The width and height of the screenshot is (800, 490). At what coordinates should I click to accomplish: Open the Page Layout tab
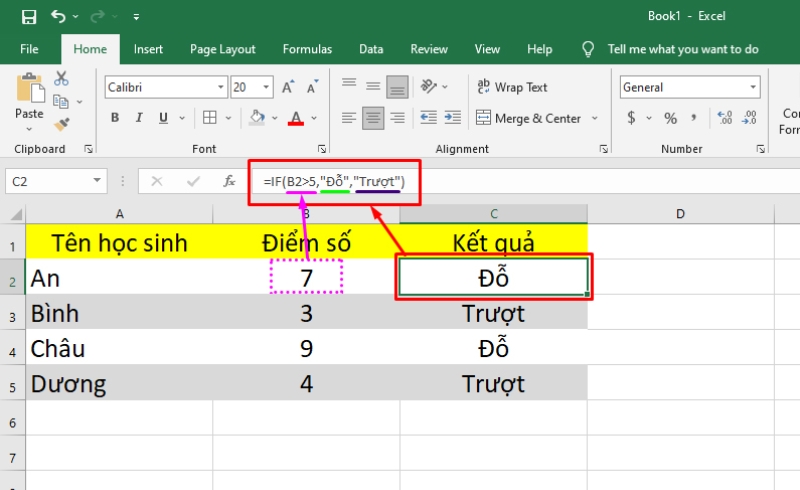tap(222, 49)
